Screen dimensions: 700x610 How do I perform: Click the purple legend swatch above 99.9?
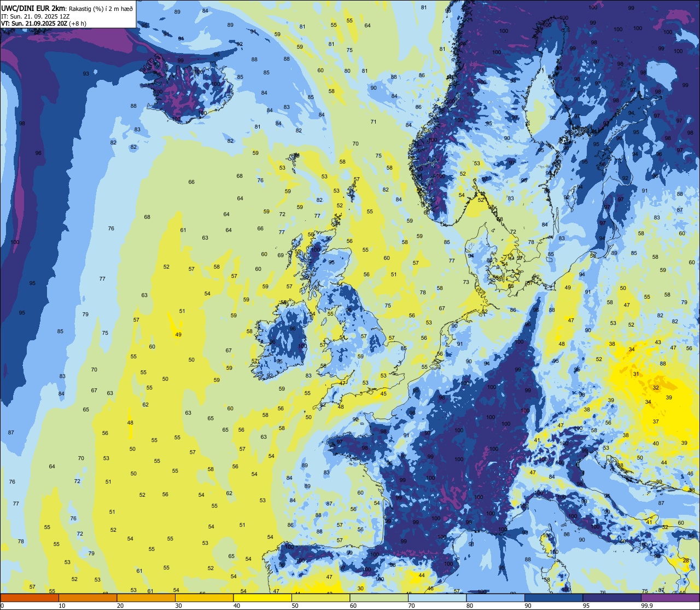click(670, 597)
